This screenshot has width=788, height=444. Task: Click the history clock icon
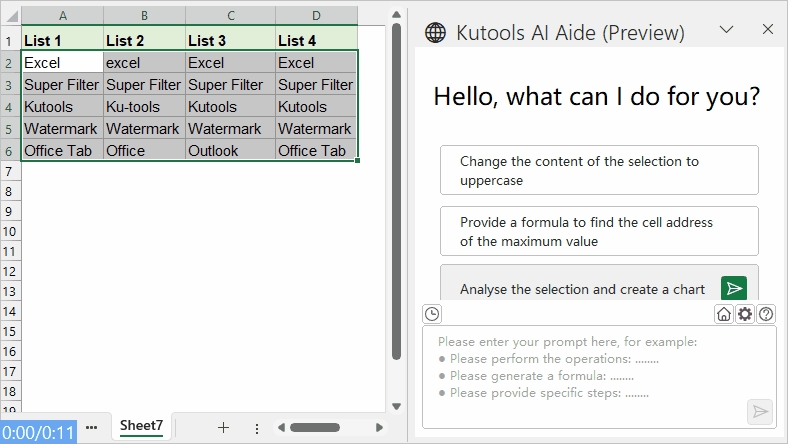point(432,314)
